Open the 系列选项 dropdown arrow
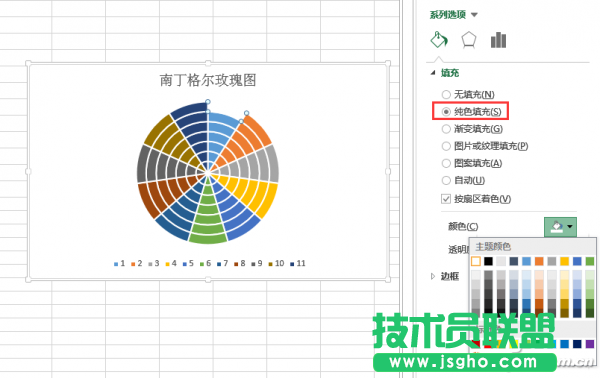This screenshot has width=600, height=378. click(474, 15)
